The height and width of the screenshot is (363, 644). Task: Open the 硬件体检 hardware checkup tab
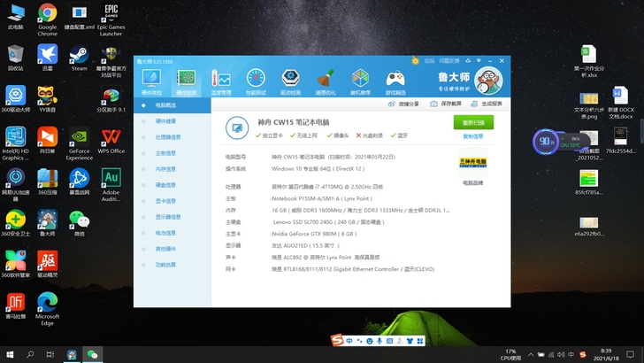pyautogui.click(x=151, y=82)
